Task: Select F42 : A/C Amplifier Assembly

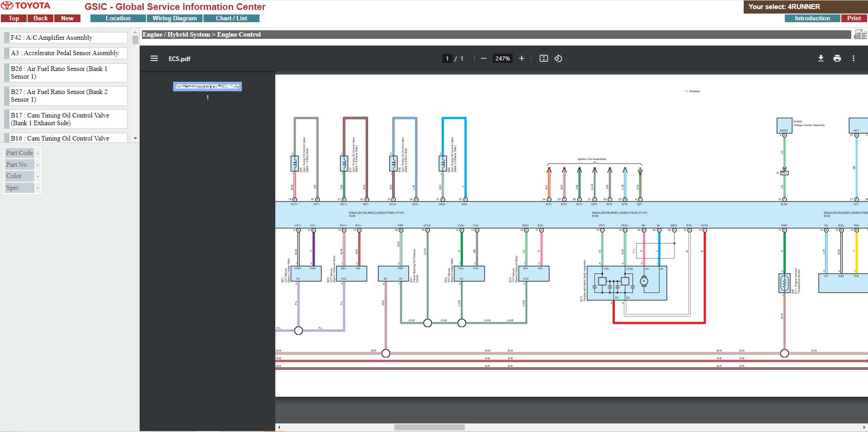Action: 66,38
